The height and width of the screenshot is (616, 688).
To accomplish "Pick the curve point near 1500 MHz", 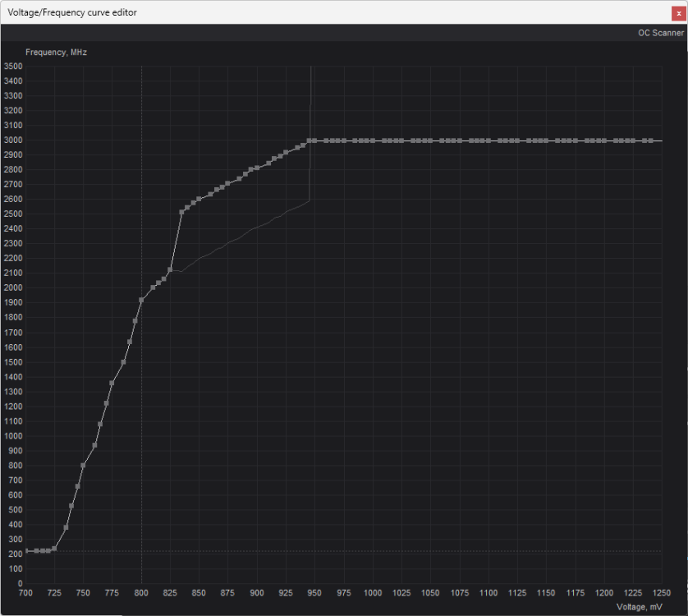I will 123,361.
